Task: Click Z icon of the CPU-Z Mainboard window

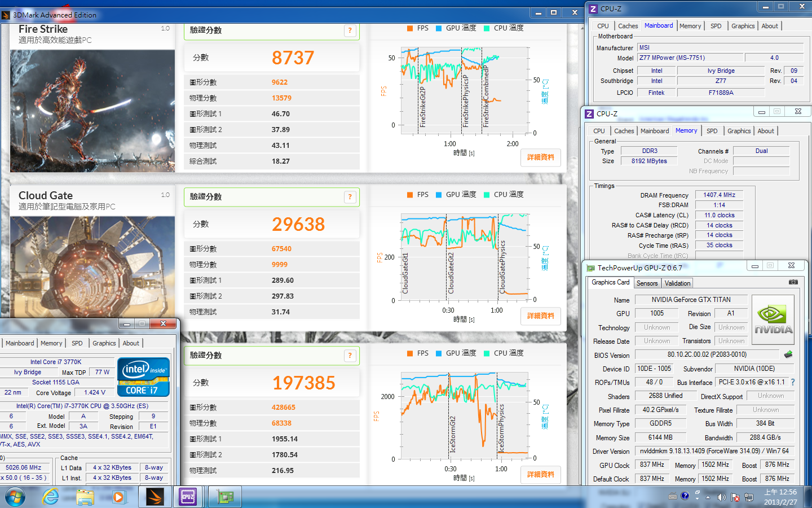Action: click(593, 9)
